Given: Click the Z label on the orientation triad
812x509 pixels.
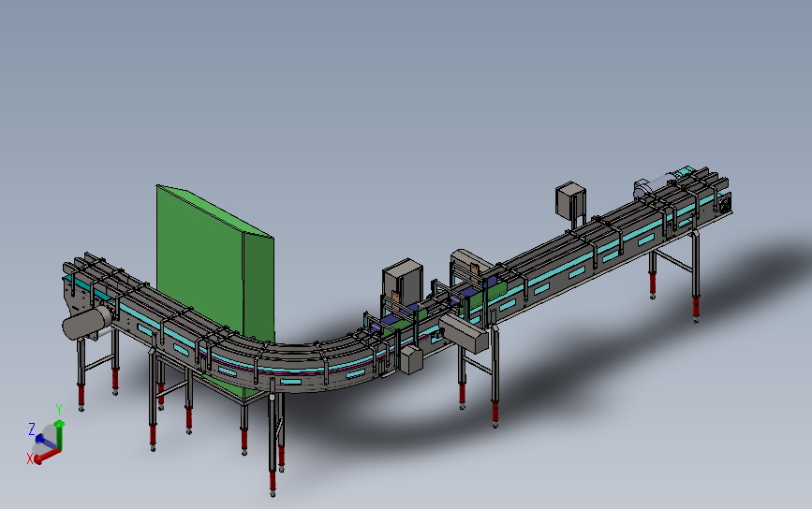Looking at the screenshot, I should (32, 429).
